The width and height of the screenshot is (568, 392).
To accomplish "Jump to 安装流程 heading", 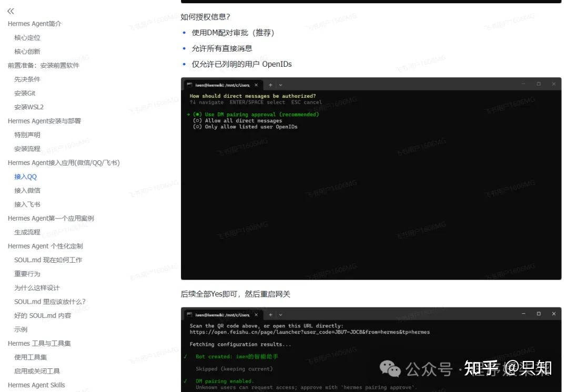I will (27, 149).
